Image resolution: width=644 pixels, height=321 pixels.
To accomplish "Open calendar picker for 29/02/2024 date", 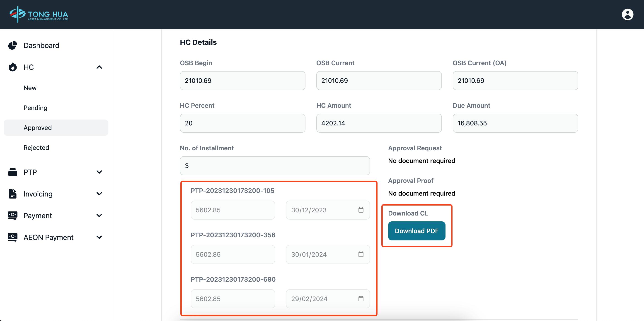I will [361, 299].
